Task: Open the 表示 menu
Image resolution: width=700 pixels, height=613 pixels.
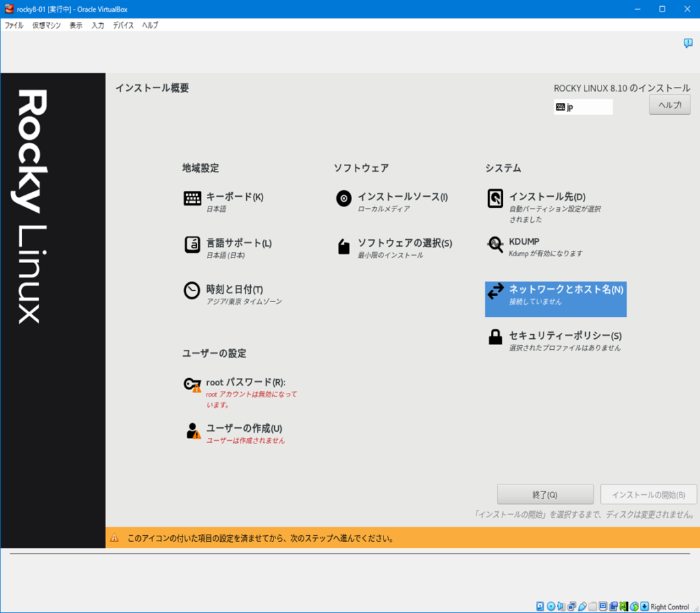Action: pyautogui.click(x=76, y=25)
